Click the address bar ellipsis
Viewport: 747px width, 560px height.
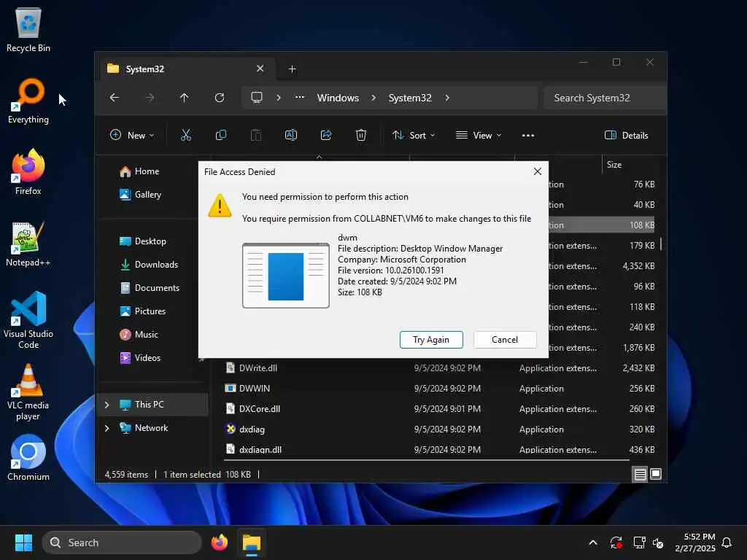[x=300, y=97]
